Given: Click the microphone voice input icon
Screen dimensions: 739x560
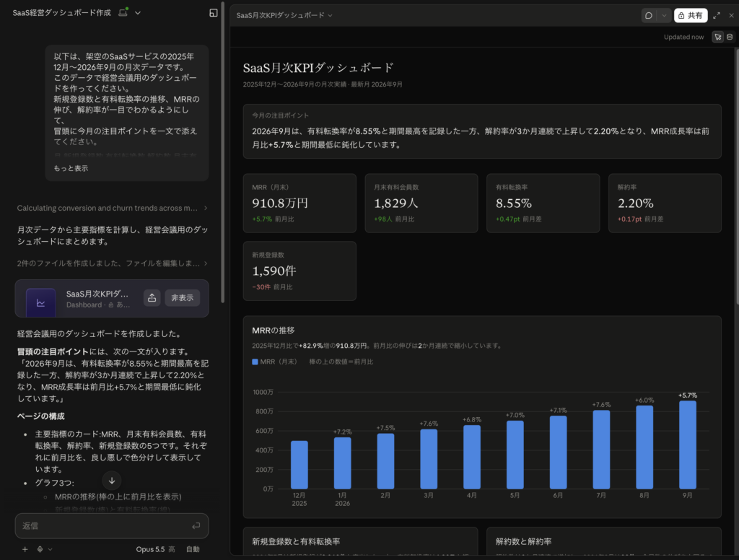Looking at the screenshot, I should click(40, 549).
